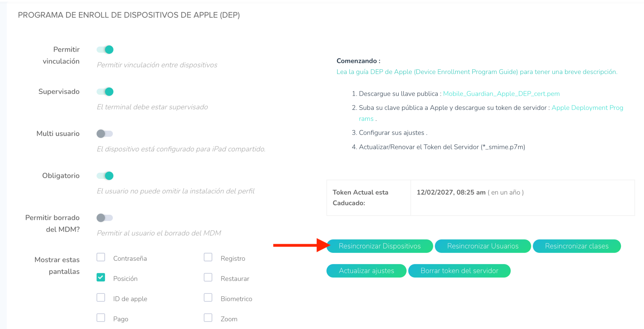This screenshot has width=644, height=329.
Task: Check the ID de apple checkbox
Action: click(101, 298)
